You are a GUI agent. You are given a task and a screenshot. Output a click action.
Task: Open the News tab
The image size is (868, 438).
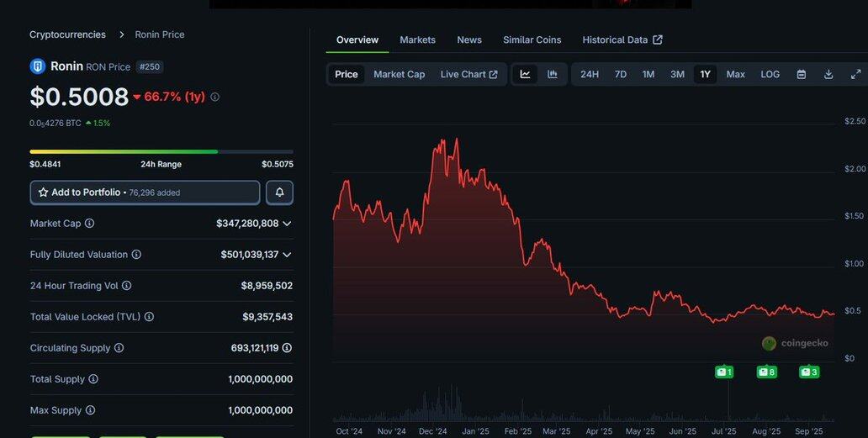click(469, 40)
